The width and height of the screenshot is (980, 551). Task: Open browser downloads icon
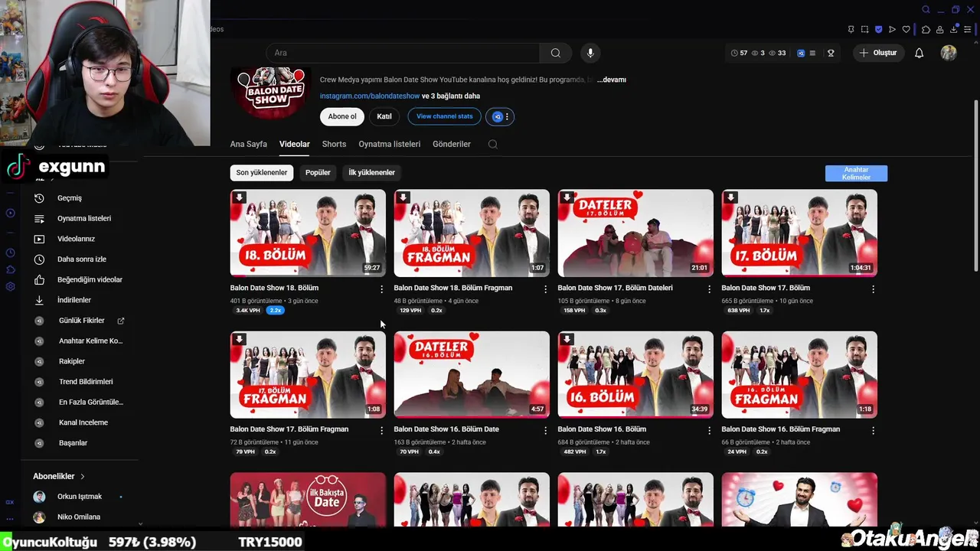coord(955,29)
